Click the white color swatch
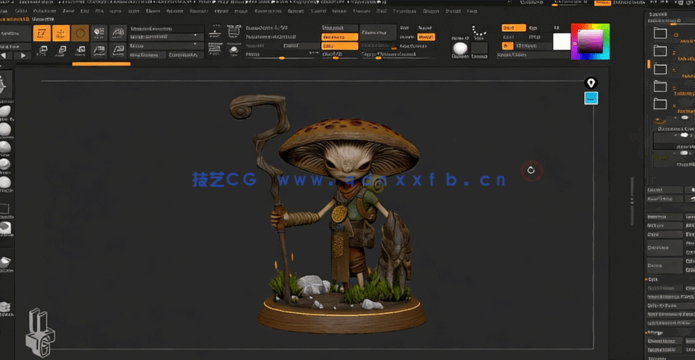 tap(562, 42)
